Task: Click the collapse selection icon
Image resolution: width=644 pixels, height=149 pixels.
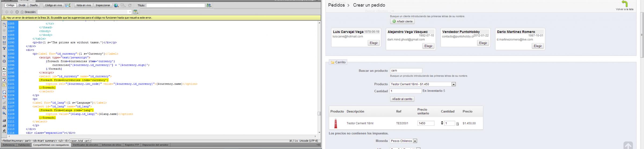Action: [4, 43]
